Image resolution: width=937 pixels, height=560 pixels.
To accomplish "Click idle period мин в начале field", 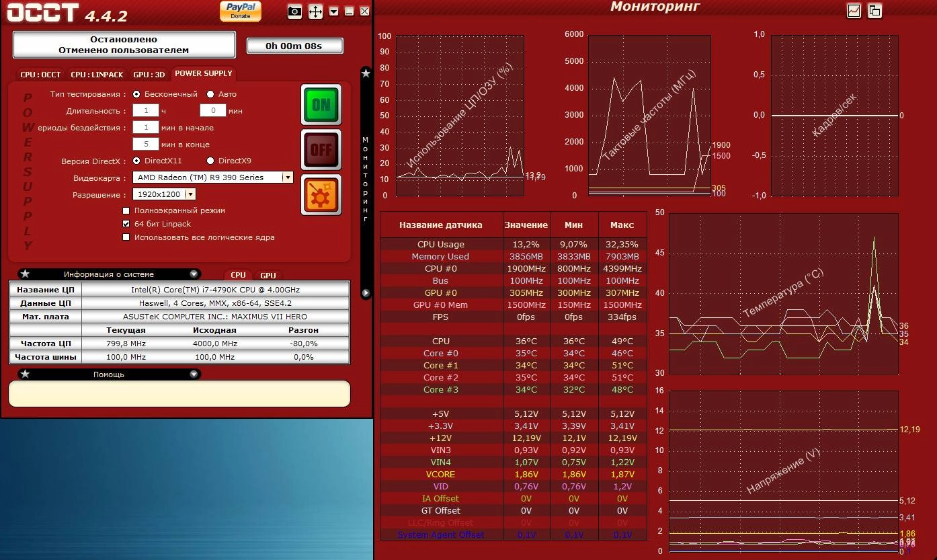I will pos(146,128).
